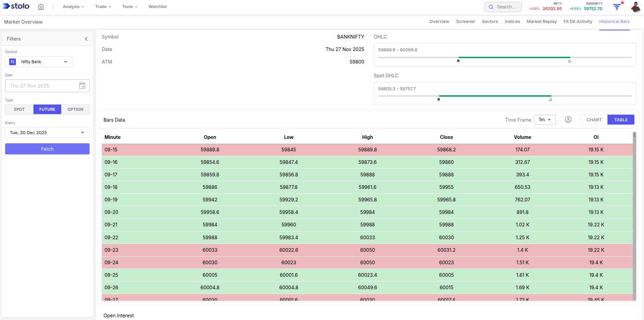This screenshot has width=644, height=320.
Task: Click the Spot OHLC range slider handle
Action: [439, 99]
